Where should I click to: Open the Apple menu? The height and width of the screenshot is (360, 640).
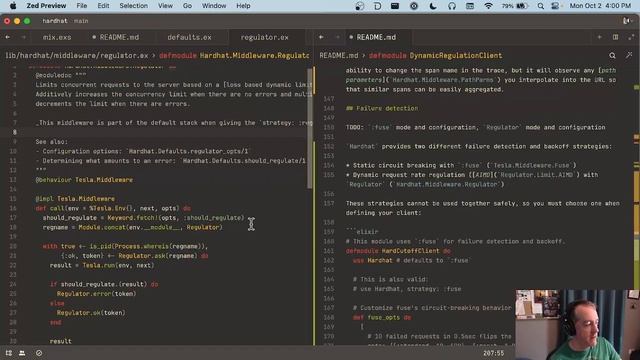tap(13, 6)
